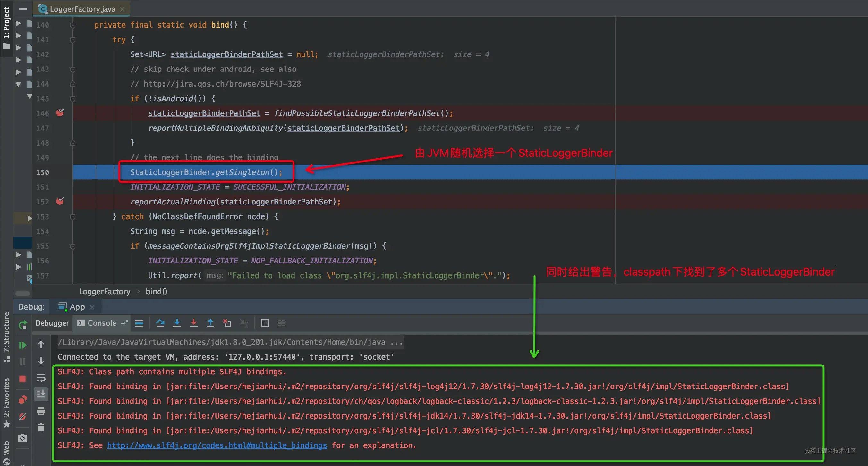Close the LoggerFactory.java tab
The width and height of the screenshot is (868, 466).
point(122,9)
